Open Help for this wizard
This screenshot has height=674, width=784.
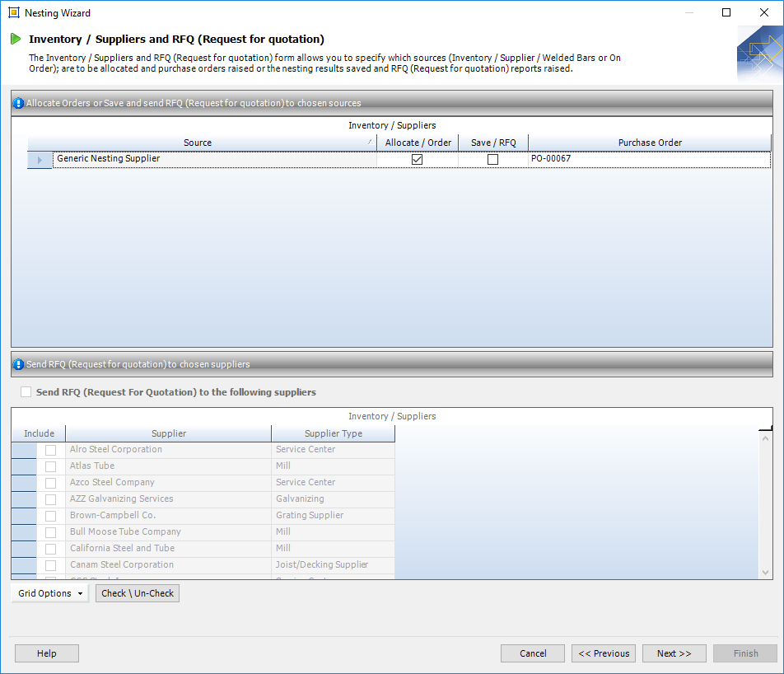click(x=47, y=653)
